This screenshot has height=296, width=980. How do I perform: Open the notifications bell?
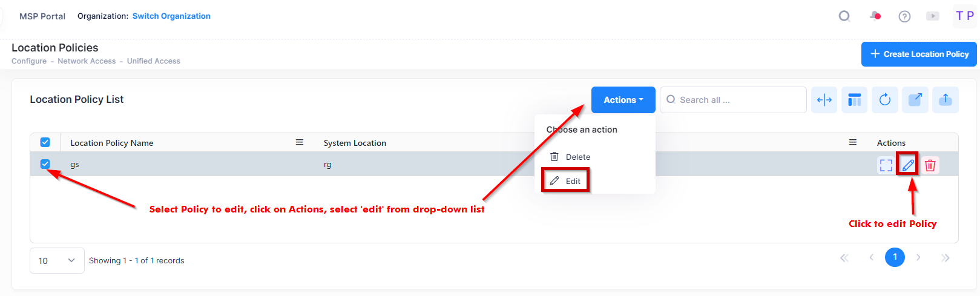pos(875,16)
